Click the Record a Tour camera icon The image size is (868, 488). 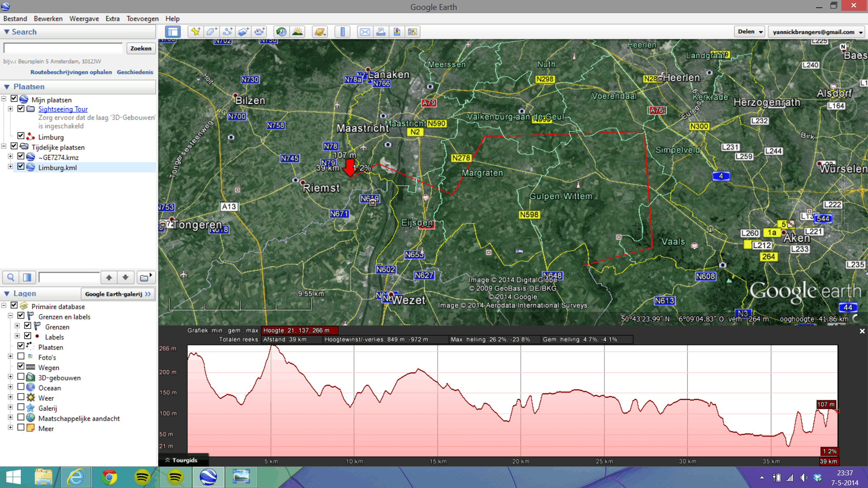click(x=259, y=32)
